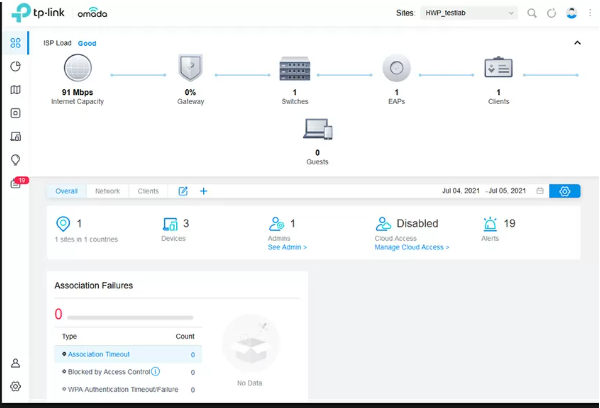
Task: Open the Dashboard icon in sidebar
Action: [15, 44]
